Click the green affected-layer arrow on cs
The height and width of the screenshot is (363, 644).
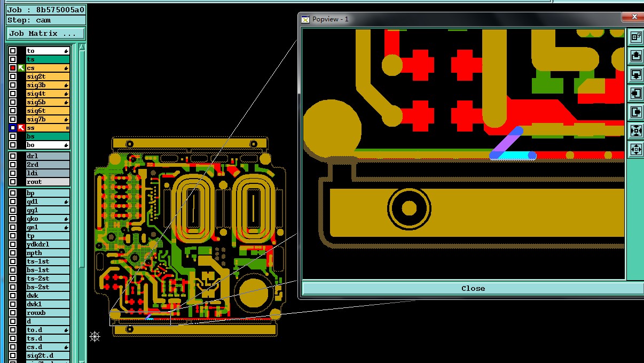[x=21, y=68]
